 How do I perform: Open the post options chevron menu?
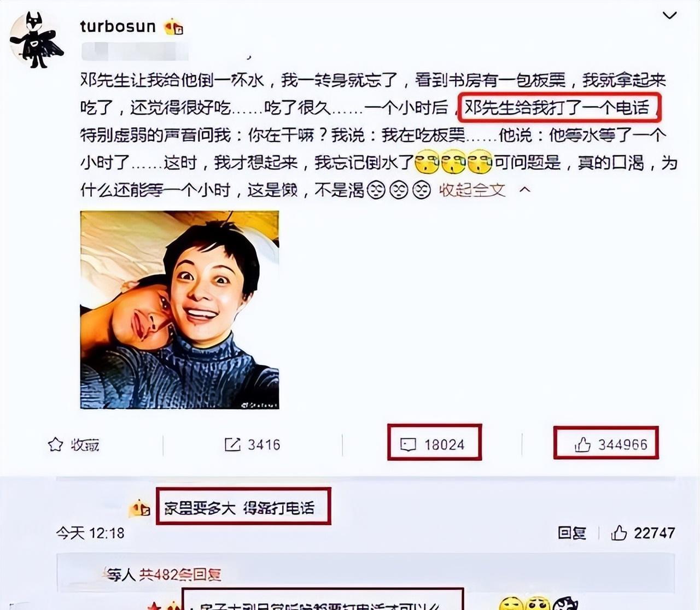coord(669,15)
